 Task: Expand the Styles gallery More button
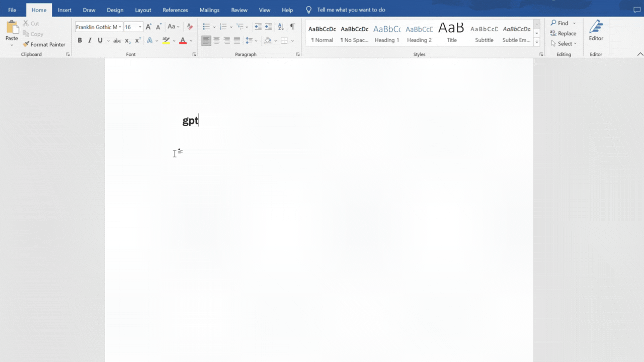pos(537,43)
